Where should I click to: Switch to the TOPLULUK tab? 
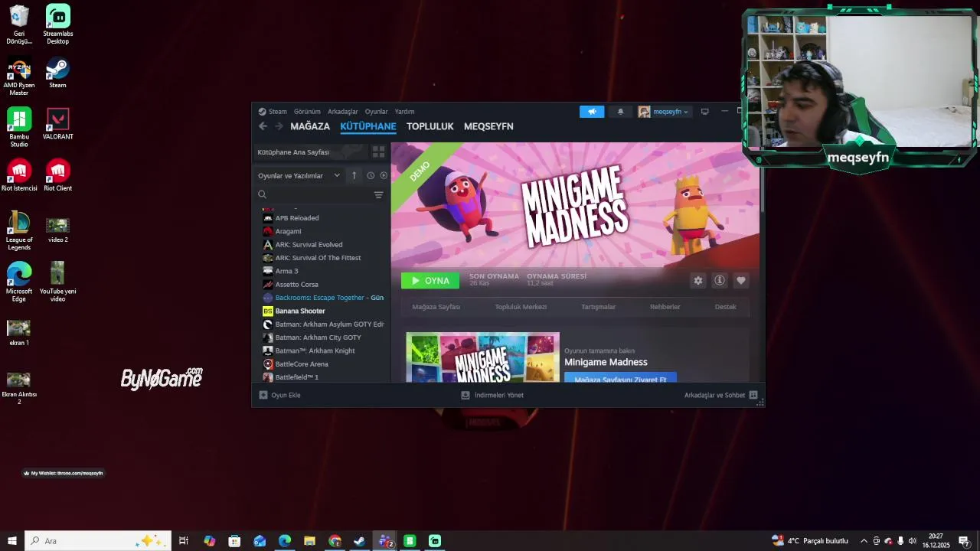pyautogui.click(x=430, y=126)
